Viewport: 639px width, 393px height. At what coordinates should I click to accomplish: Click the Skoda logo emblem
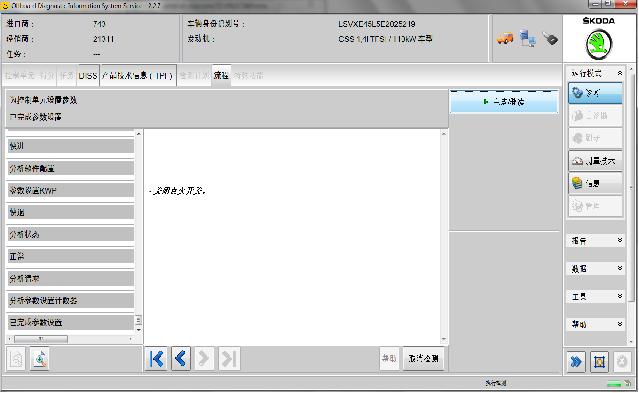[x=599, y=45]
